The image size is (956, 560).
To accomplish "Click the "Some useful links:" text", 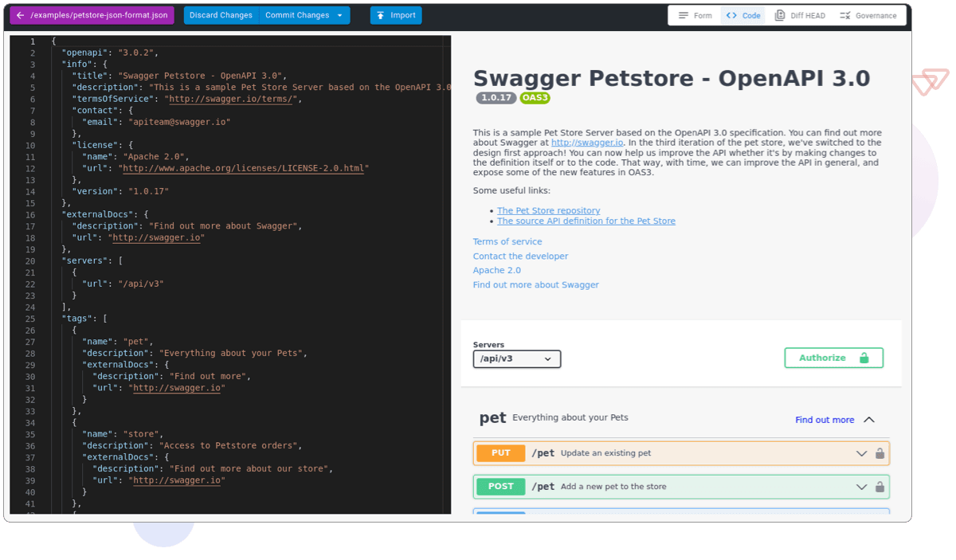I will point(511,190).
